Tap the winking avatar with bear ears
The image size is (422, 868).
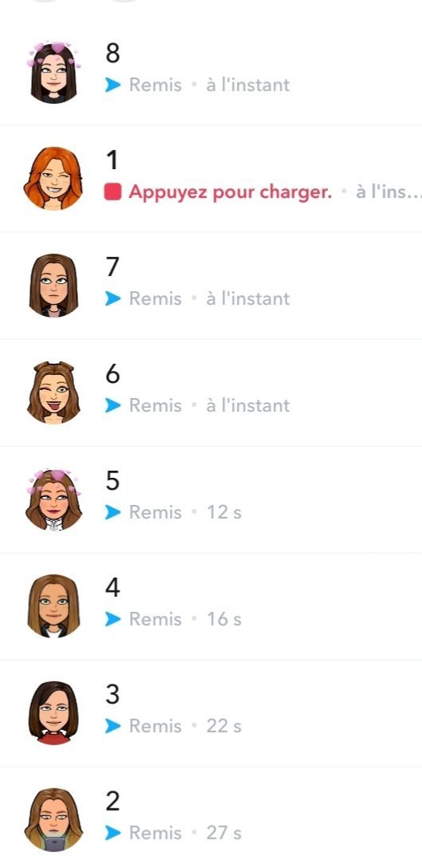point(53,393)
